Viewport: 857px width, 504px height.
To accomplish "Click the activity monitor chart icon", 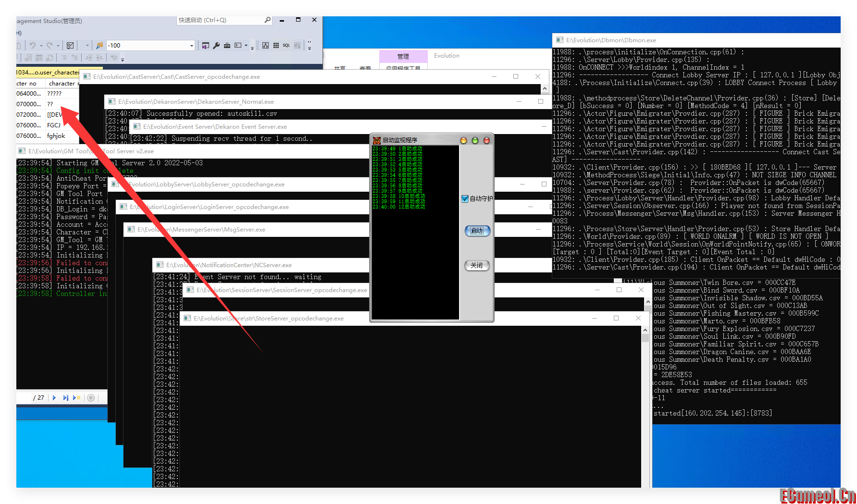I will coord(70,46).
